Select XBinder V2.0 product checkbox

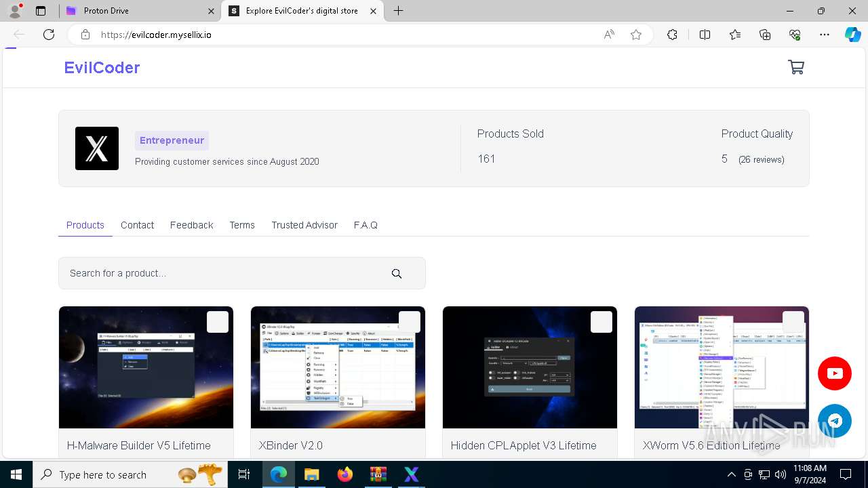click(x=410, y=322)
